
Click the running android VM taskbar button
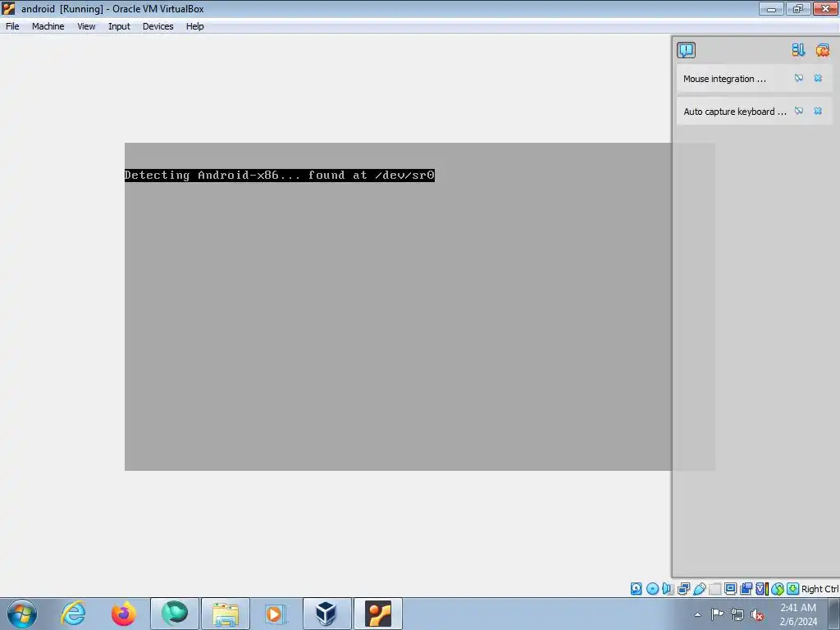click(x=378, y=614)
